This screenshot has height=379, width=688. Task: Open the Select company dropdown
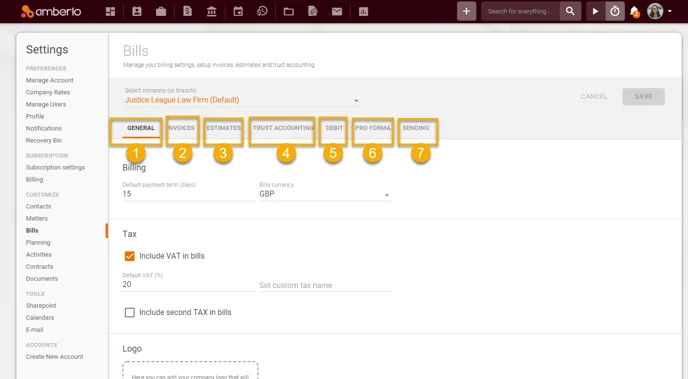click(x=242, y=100)
